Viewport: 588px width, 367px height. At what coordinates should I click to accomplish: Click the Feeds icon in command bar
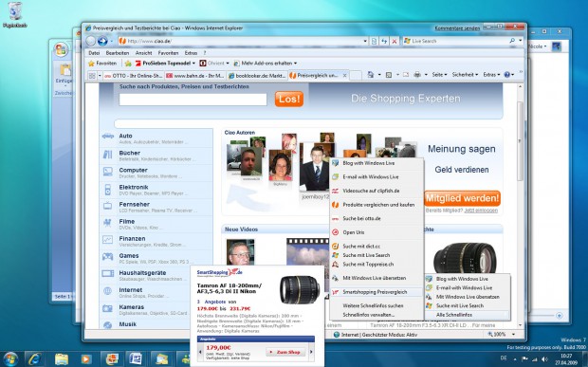pyautogui.click(x=389, y=75)
